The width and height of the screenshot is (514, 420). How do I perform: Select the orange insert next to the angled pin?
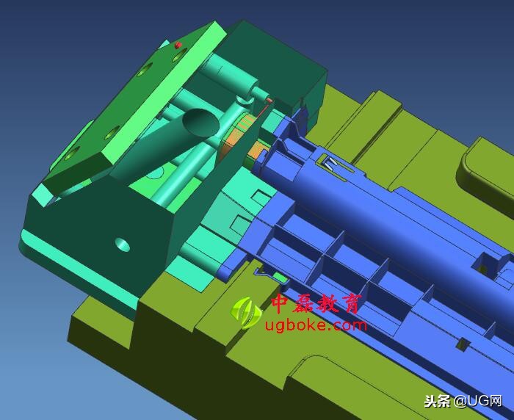click(x=236, y=135)
